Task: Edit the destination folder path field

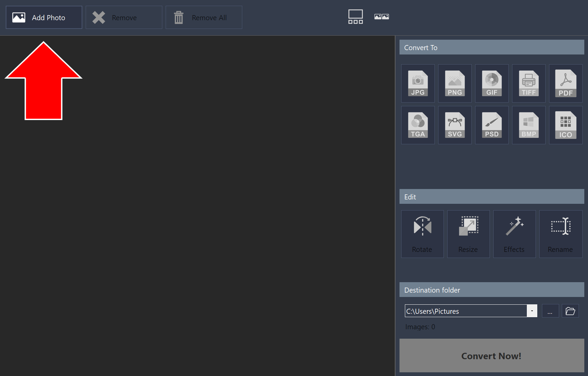Action: point(466,311)
